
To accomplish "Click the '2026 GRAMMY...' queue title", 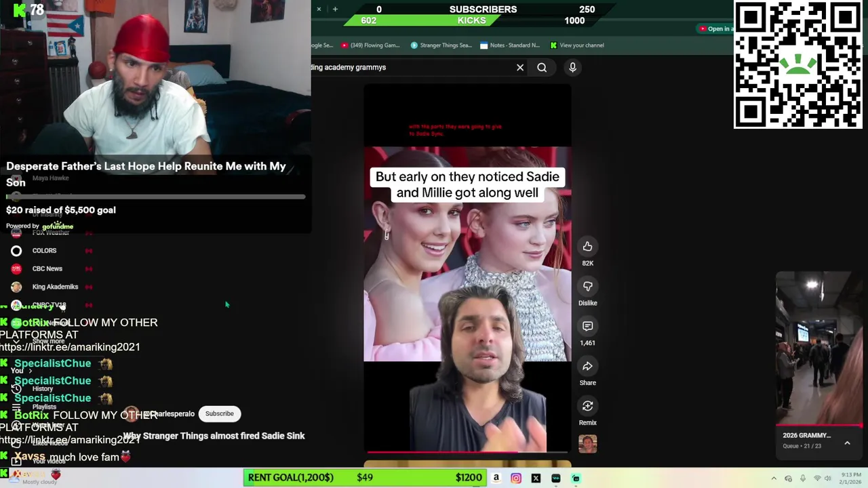I will (x=806, y=435).
